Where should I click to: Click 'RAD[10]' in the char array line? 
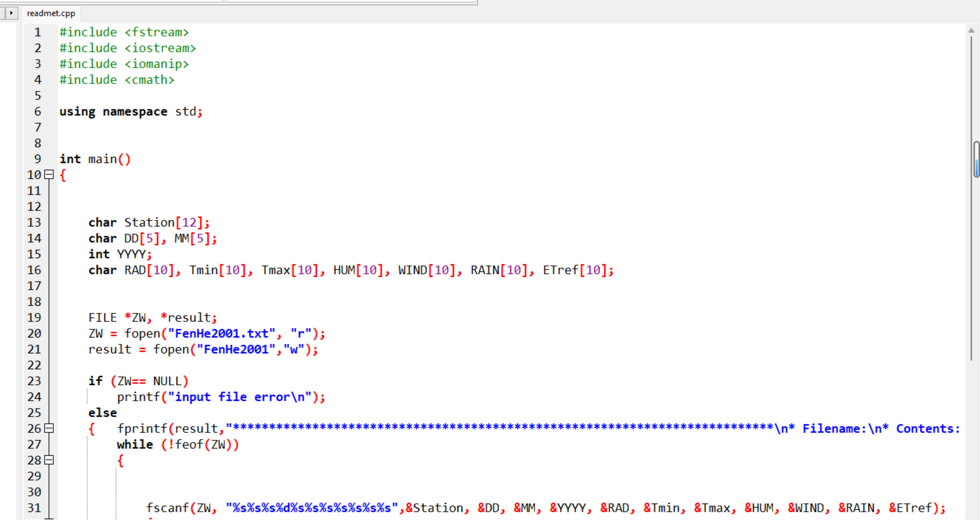(149, 270)
